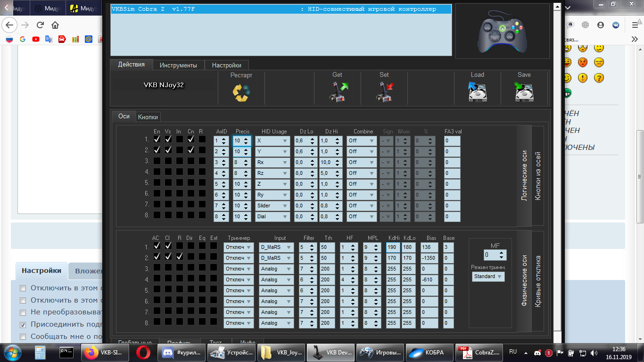
Task: Open Discord #курил taskbar button
Action: (x=182, y=352)
